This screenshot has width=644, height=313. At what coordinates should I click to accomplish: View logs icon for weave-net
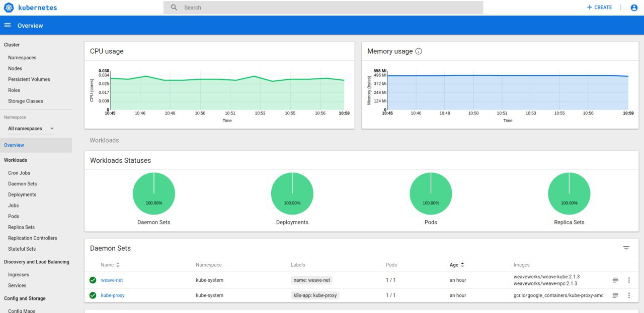pyautogui.click(x=615, y=280)
